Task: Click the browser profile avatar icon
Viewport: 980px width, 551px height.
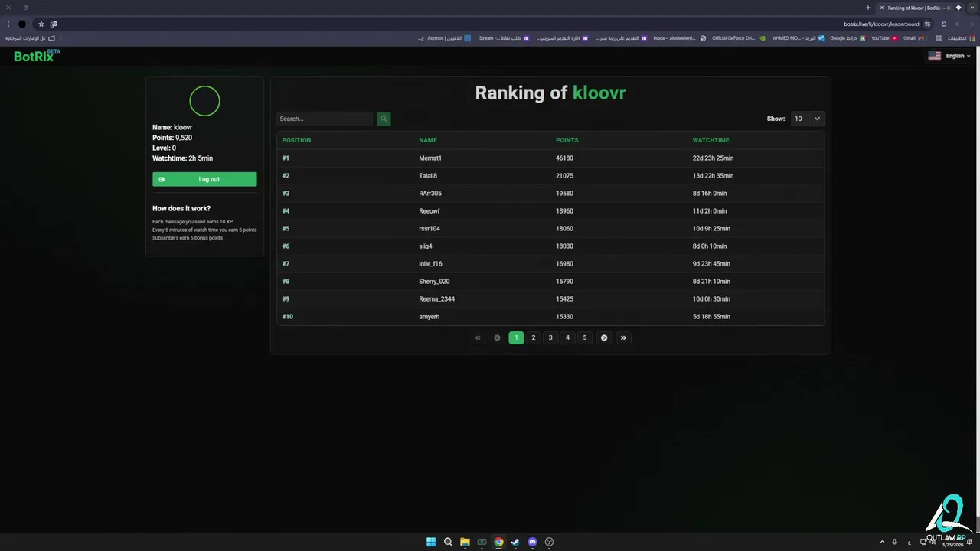Action: [22, 24]
